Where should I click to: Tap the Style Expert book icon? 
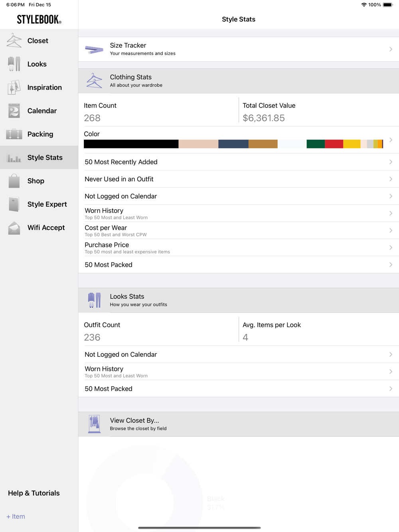tap(14, 204)
